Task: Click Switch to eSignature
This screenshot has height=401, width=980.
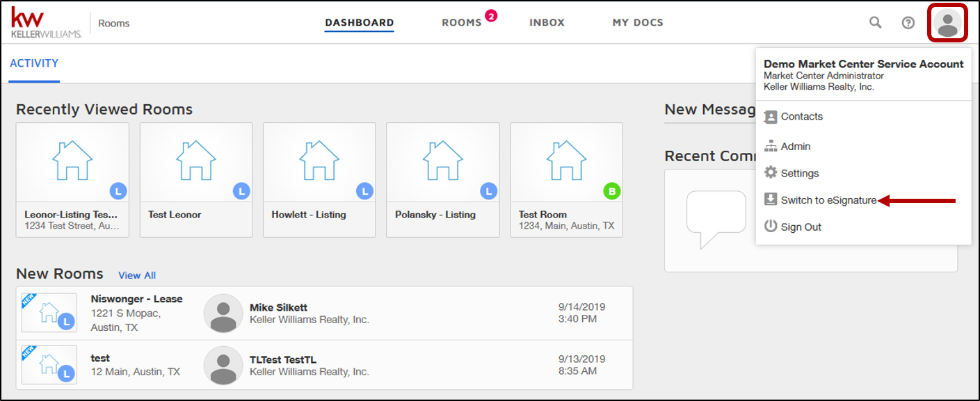Action: tap(828, 200)
